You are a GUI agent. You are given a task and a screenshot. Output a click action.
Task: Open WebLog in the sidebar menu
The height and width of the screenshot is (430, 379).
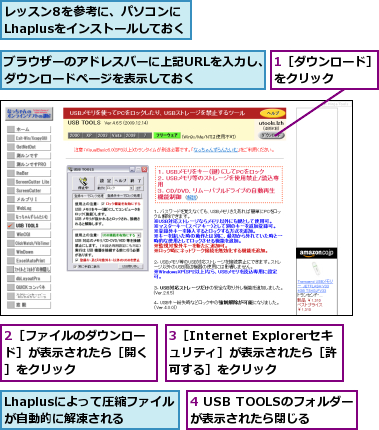point(29,208)
